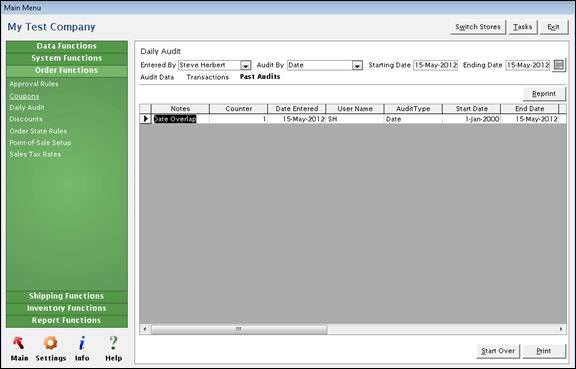
Task: Click the 15-May-2012 Date Entered cell
Action: pyautogui.click(x=297, y=119)
